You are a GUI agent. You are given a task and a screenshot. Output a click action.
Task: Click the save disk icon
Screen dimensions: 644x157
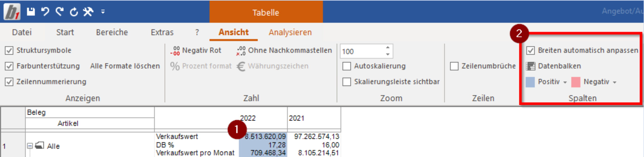[x=31, y=12]
